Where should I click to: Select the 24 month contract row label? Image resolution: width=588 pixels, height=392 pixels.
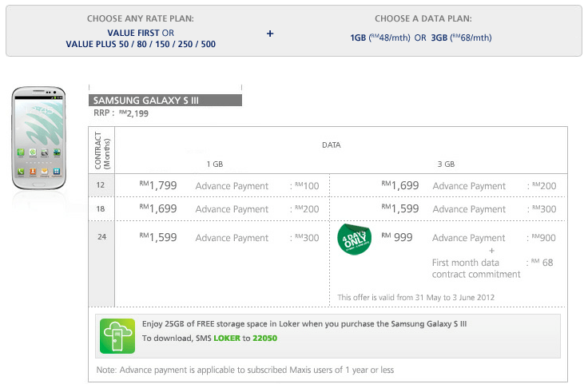pyautogui.click(x=101, y=237)
